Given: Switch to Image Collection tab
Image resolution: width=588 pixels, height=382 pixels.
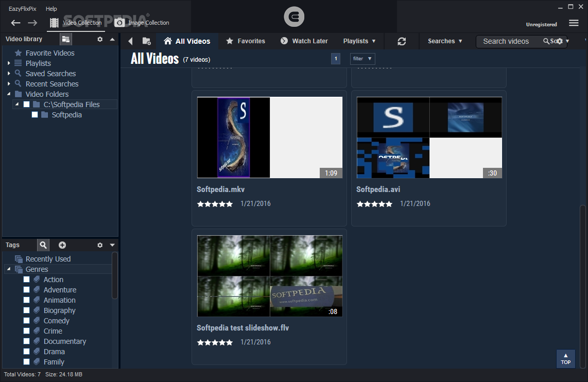Looking at the screenshot, I should 142,23.
